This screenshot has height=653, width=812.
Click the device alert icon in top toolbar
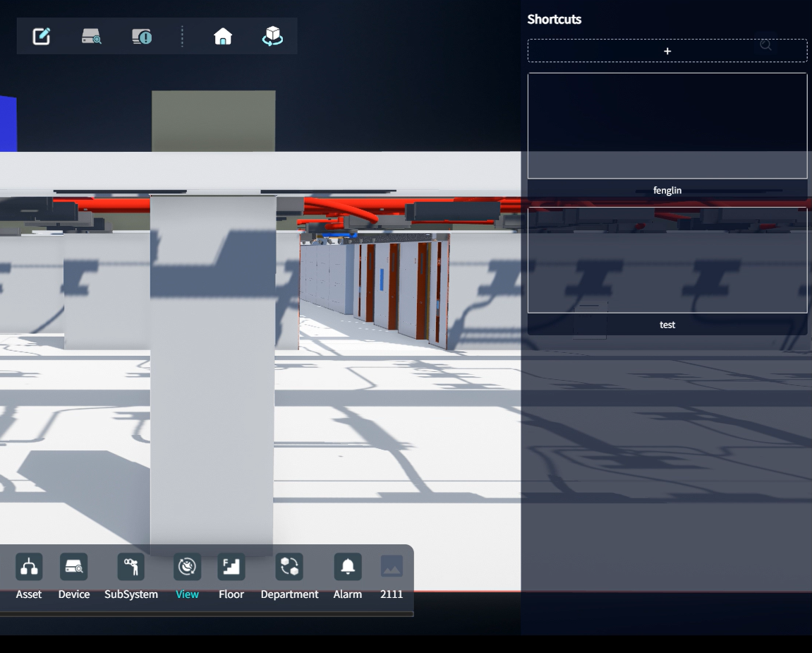[142, 36]
